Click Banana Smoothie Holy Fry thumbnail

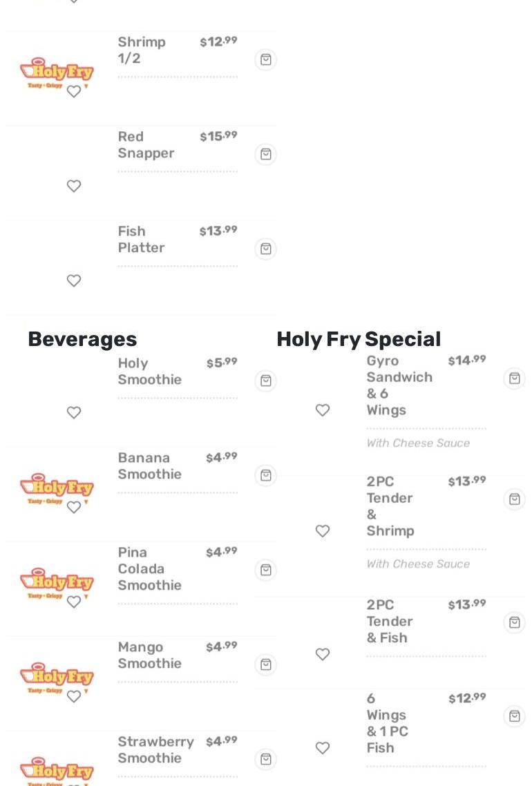(57, 487)
